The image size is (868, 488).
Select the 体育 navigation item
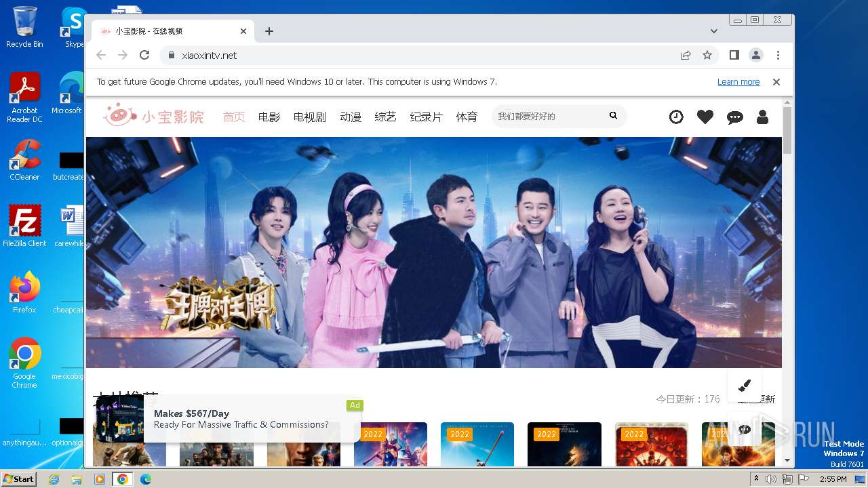tap(467, 117)
